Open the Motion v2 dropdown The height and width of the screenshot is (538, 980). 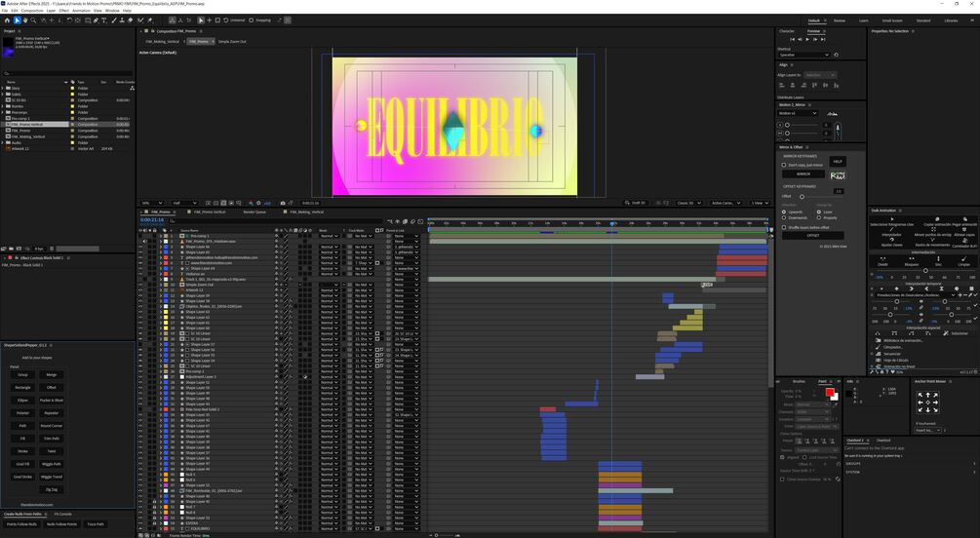pos(798,113)
